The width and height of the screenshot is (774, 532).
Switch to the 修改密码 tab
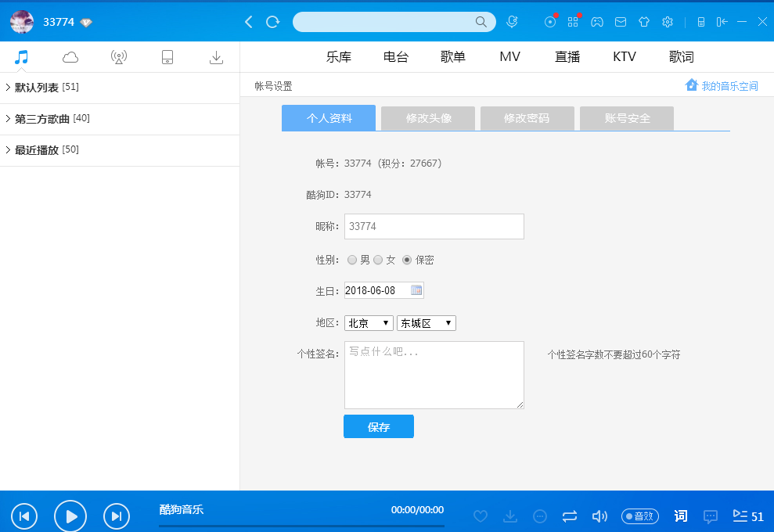pyautogui.click(x=527, y=118)
